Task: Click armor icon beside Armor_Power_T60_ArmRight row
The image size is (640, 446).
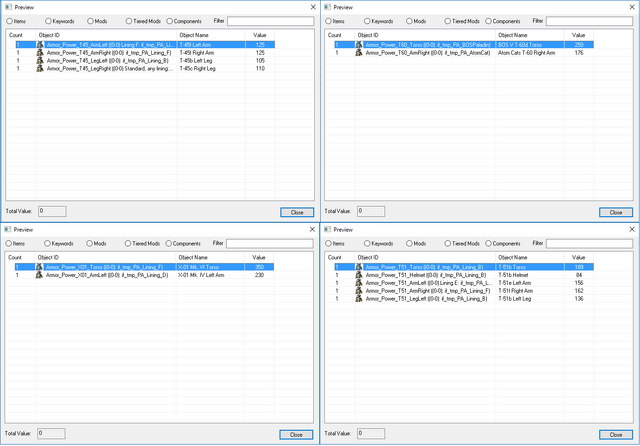Action: [359, 53]
